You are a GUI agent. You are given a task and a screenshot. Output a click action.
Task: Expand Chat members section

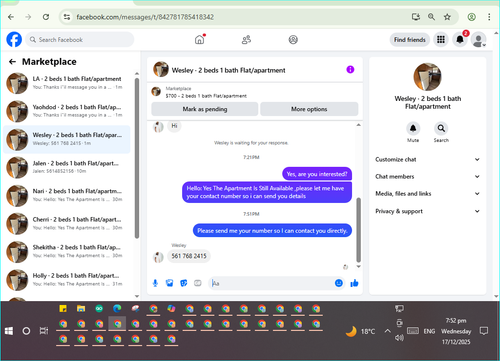click(428, 177)
